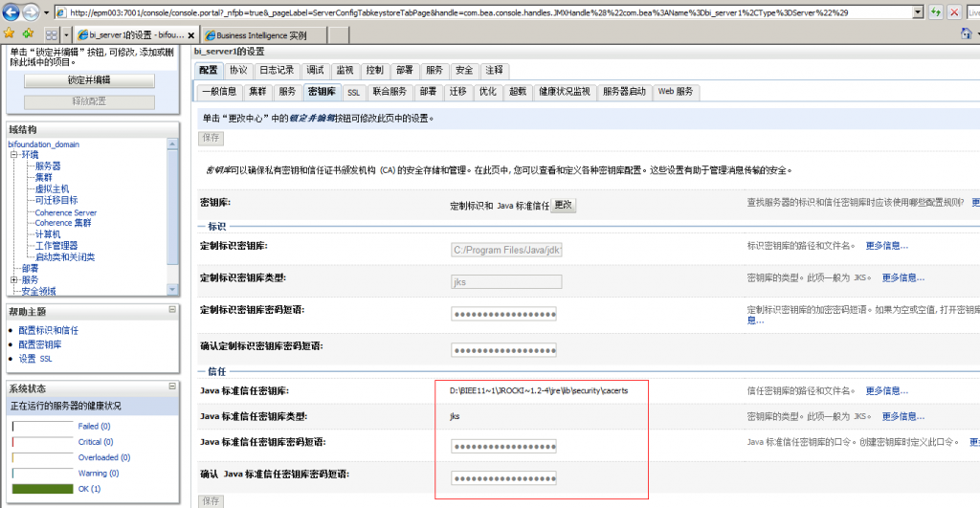
Task: Open the 配置密钥库 help link
Action: [40, 344]
